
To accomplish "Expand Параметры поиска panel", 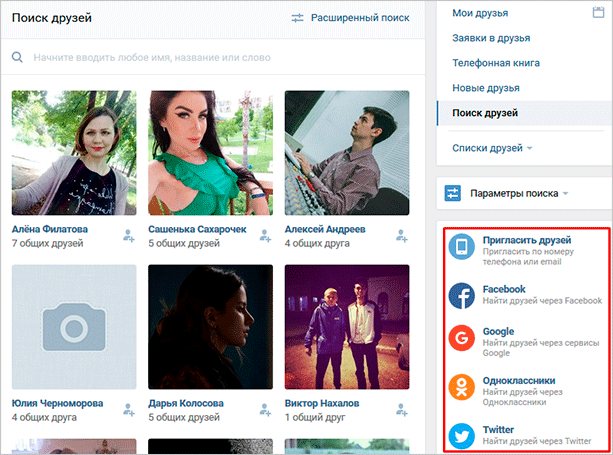I will point(519,193).
